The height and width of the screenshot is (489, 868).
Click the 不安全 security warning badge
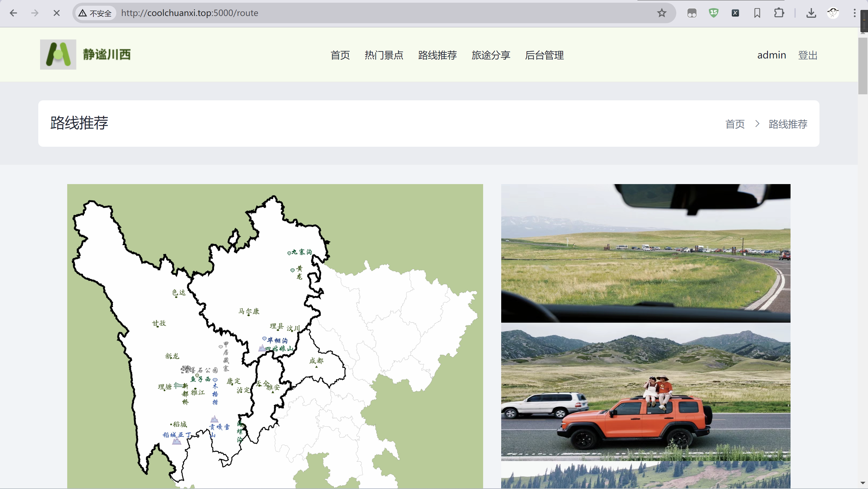pos(95,13)
